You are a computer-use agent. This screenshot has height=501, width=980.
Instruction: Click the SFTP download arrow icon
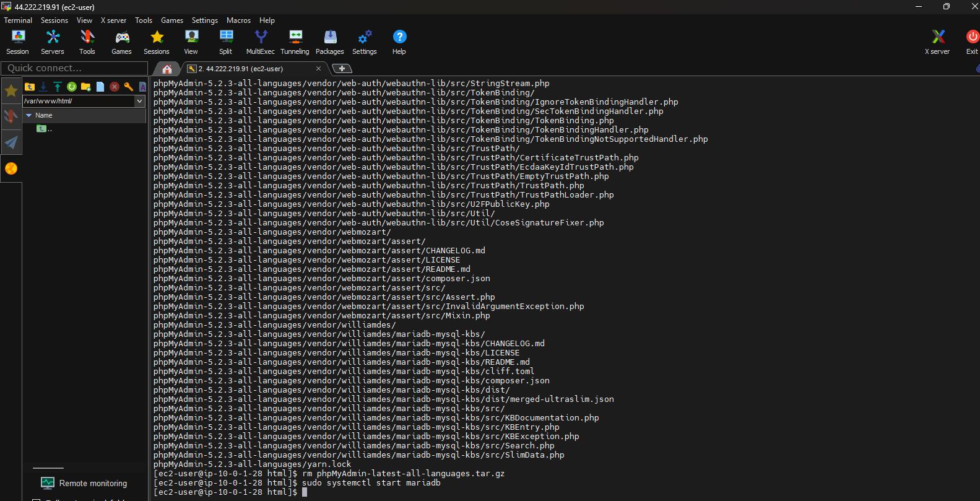click(43, 87)
